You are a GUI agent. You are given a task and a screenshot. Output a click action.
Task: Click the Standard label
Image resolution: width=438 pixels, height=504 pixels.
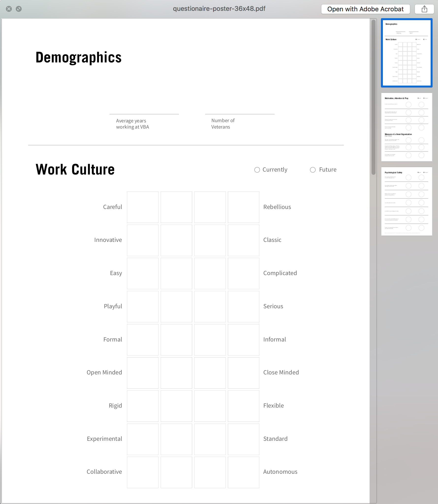coord(275,439)
